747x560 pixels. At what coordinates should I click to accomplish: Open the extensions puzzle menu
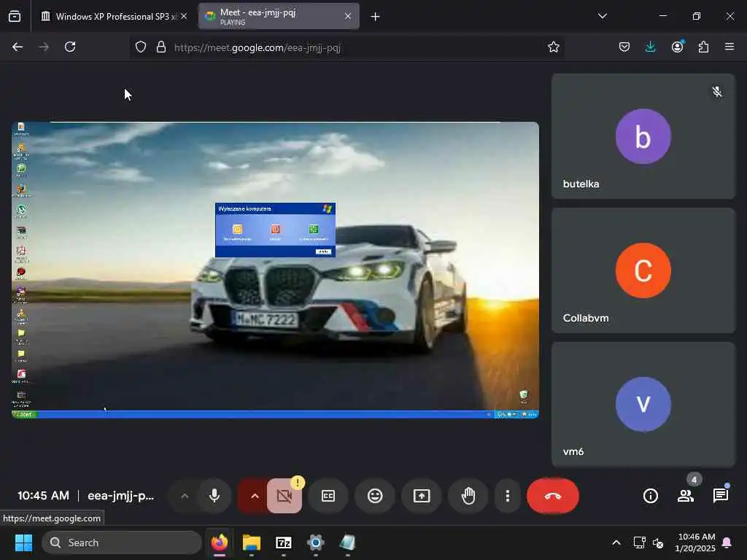pos(703,47)
